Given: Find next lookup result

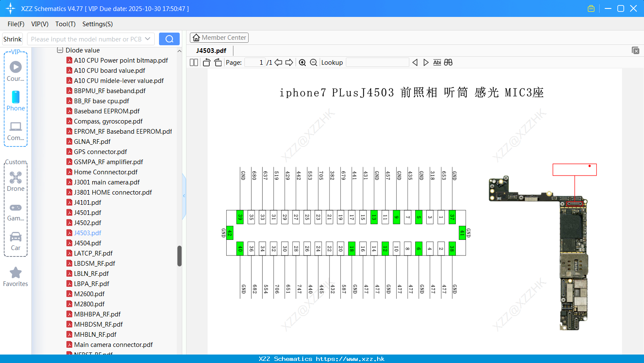Looking at the screenshot, I should click(x=426, y=63).
